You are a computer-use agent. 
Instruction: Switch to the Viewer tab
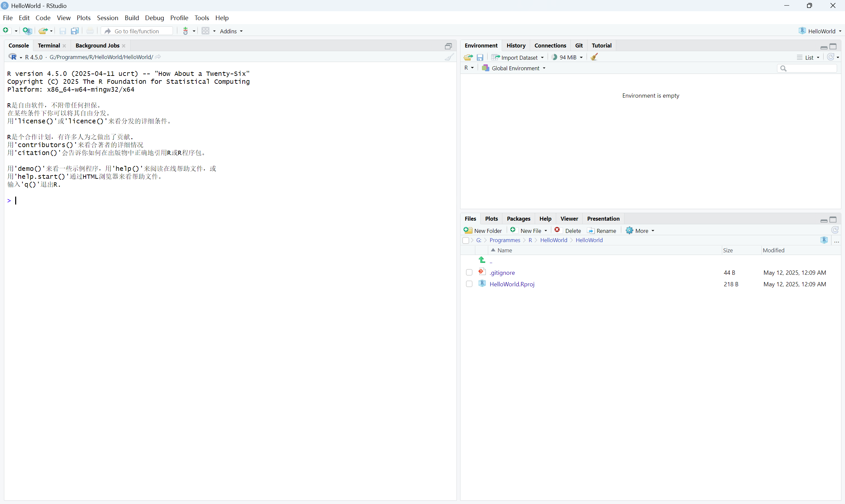(x=569, y=219)
